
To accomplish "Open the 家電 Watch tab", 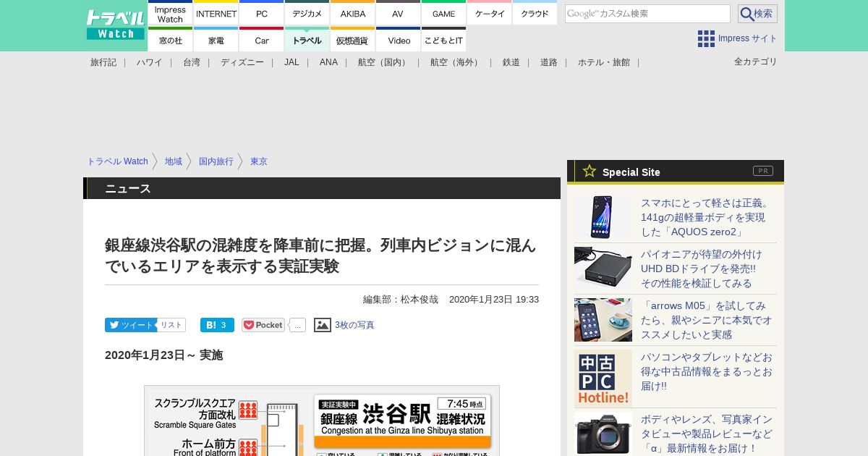I will point(216,41).
